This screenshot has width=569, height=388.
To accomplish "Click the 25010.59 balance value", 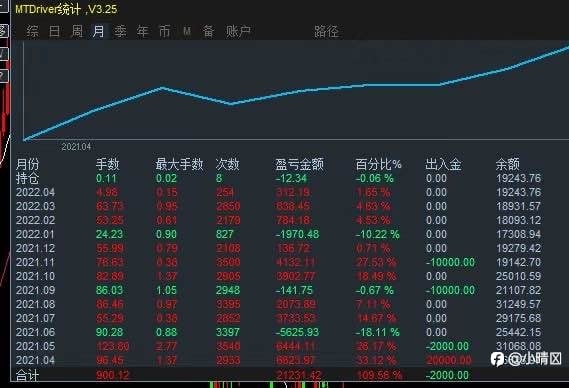I will point(519,276).
